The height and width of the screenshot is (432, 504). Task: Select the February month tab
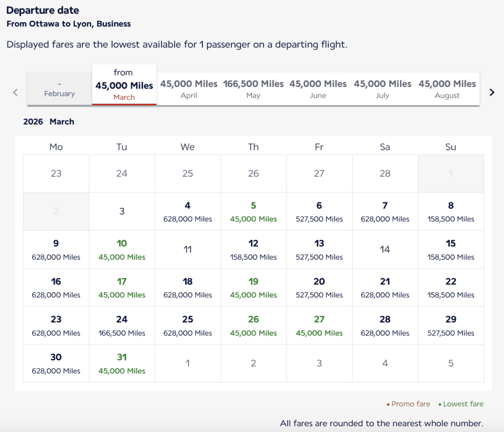click(x=60, y=89)
